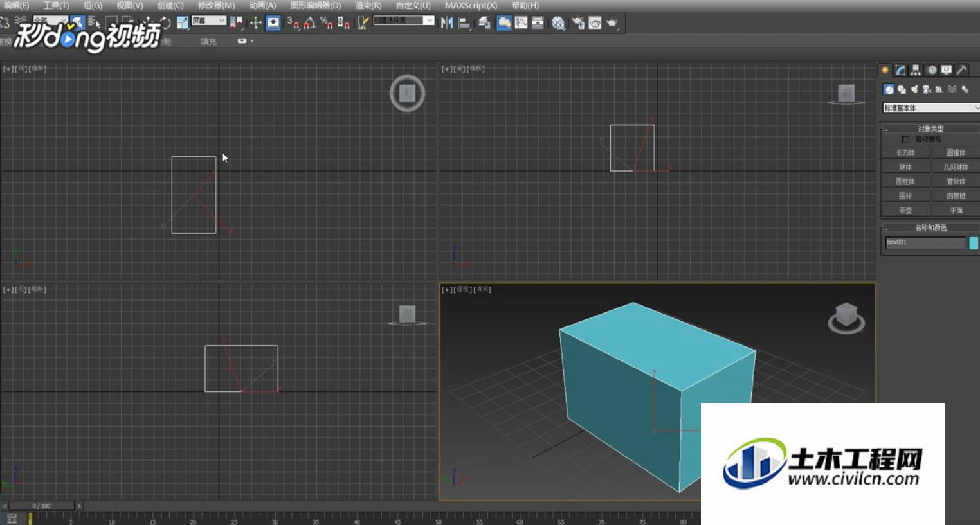Image resolution: width=980 pixels, height=525 pixels.
Task: Click the teapot Render Production icon
Action: point(613,23)
